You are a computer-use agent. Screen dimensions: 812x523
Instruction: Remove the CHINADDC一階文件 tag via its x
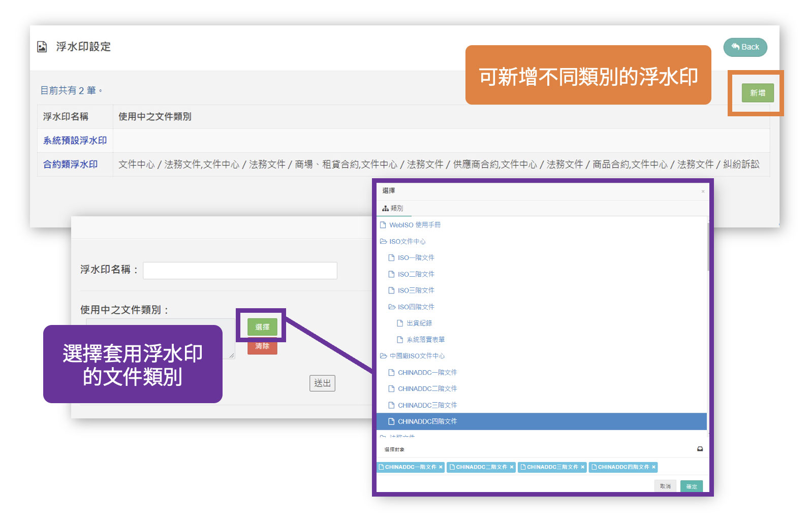(x=441, y=467)
